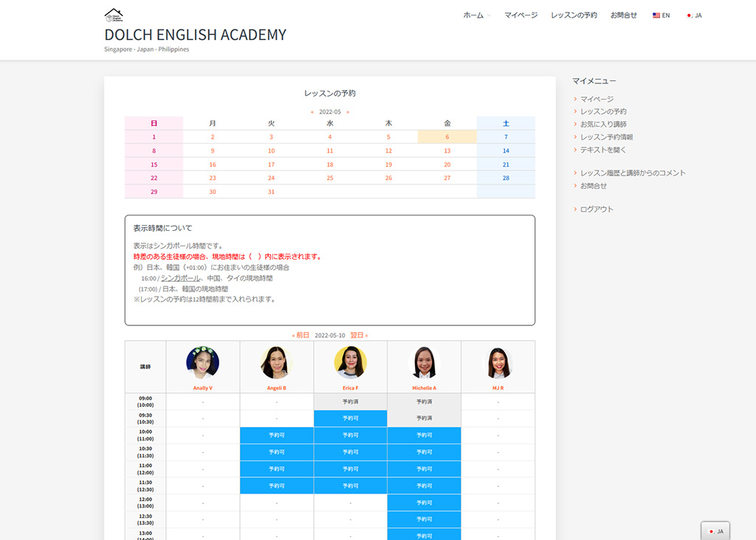Open teacher Angeli B's photo

click(x=276, y=362)
